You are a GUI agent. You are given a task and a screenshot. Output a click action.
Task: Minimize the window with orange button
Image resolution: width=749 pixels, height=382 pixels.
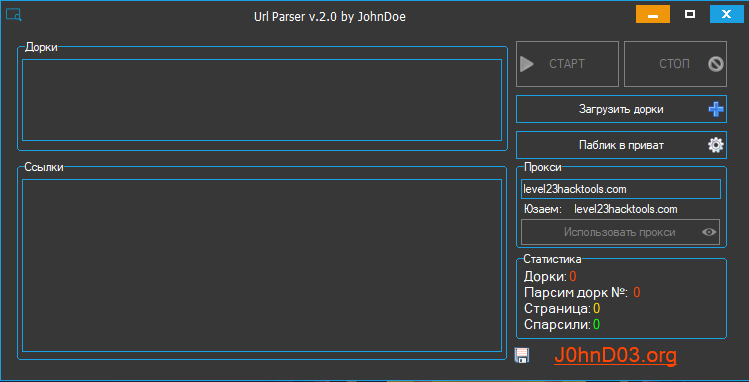point(653,14)
